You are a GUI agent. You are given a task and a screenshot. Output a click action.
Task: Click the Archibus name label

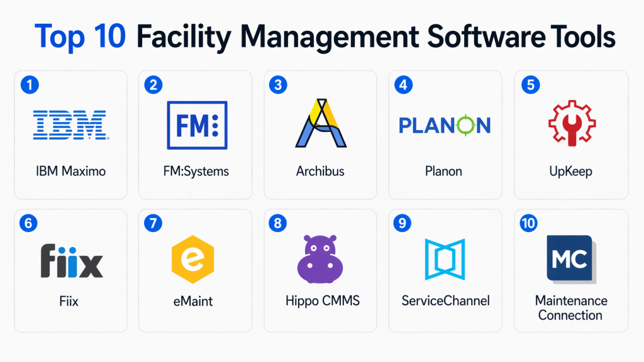320,171
